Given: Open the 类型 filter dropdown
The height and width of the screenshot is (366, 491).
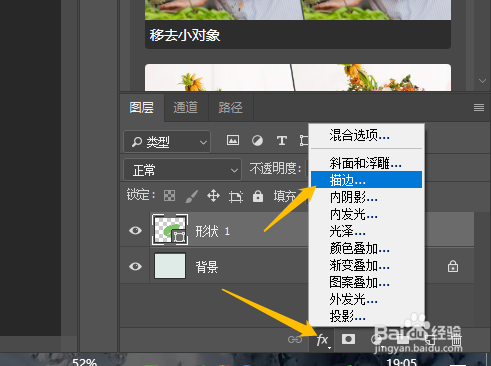Looking at the screenshot, I should pos(167,142).
